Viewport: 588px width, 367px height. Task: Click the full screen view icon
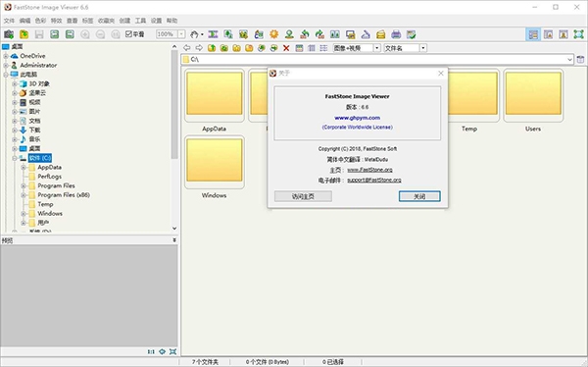pyautogui.click(x=578, y=34)
